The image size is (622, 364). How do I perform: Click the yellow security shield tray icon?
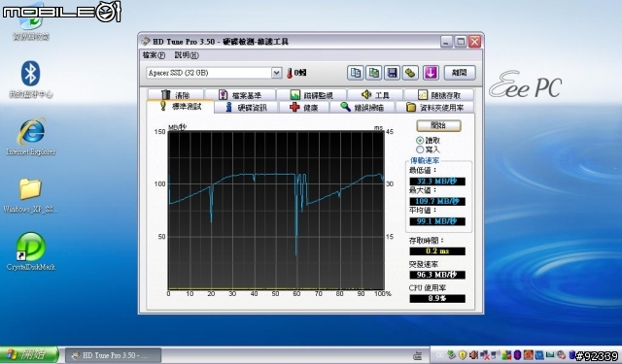click(x=463, y=354)
